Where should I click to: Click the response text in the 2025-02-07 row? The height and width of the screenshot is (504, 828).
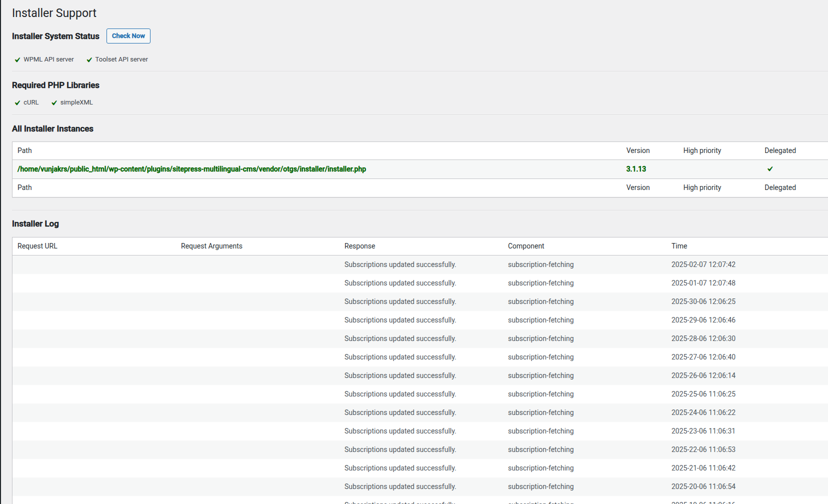point(400,264)
